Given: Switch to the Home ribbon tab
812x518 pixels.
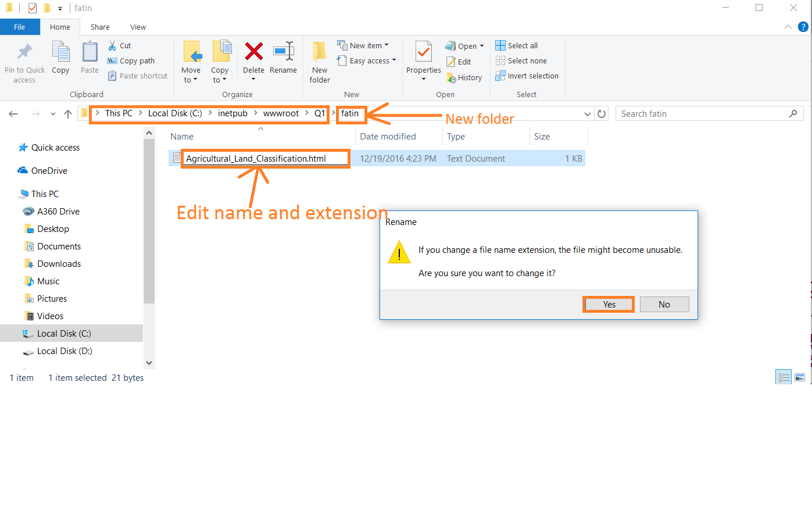Looking at the screenshot, I should pos(60,27).
